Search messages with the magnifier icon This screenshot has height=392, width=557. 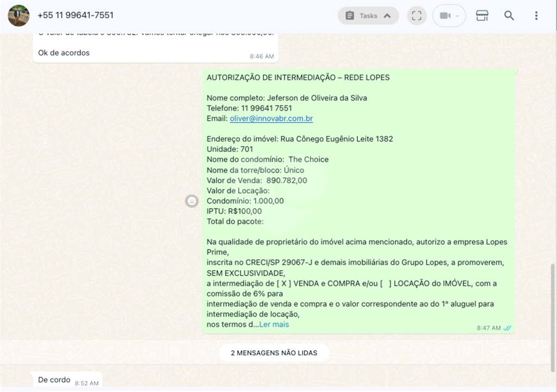pyautogui.click(x=509, y=16)
